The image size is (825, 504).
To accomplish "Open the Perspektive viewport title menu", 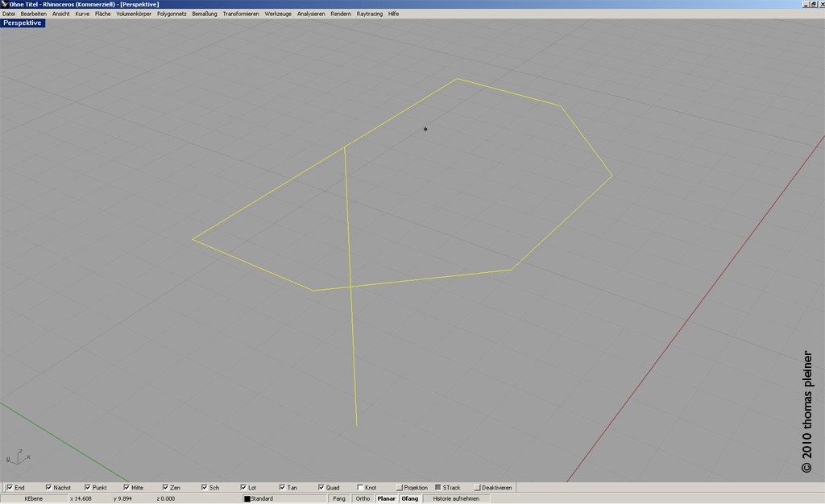I will click(x=23, y=23).
